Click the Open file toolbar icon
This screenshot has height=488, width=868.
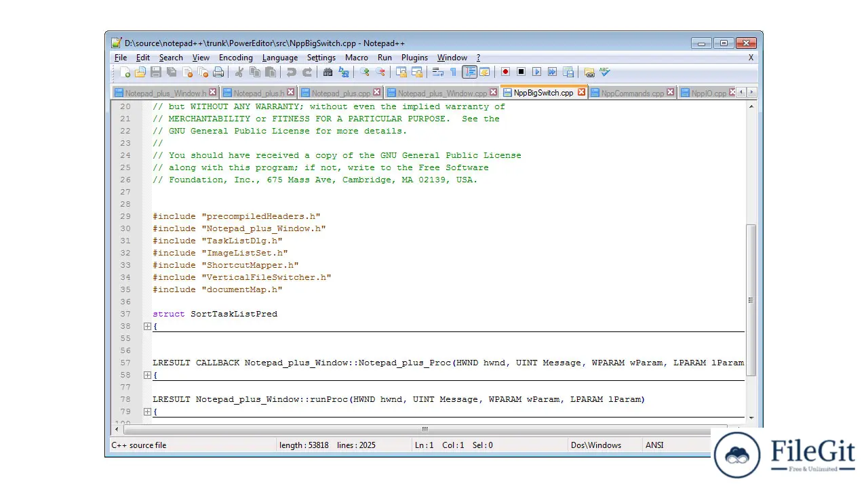tap(140, 72)
